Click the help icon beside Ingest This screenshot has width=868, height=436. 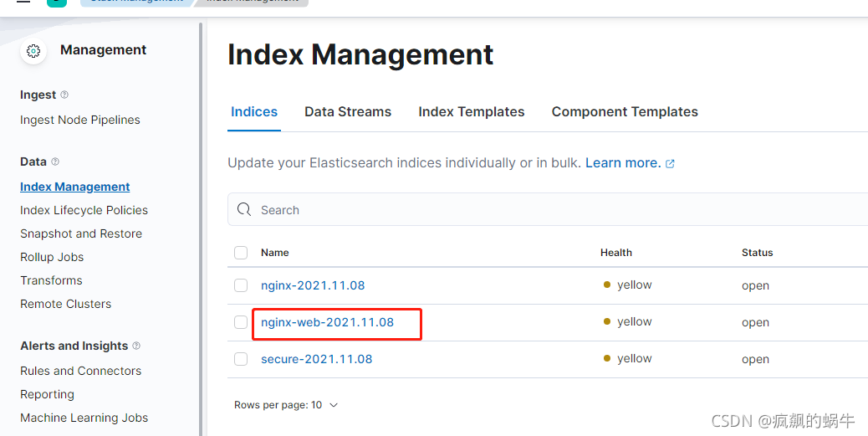click(x=64, y=95)
